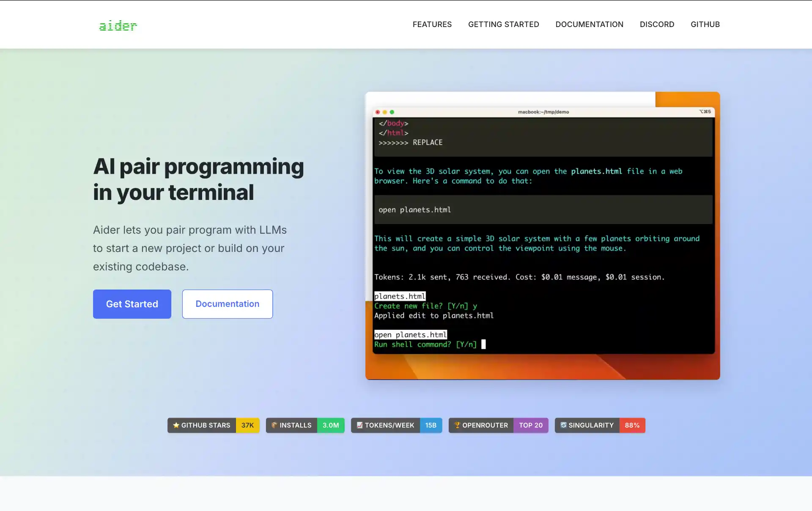Click the green aider logo
The image size is (812, 511).
[118, 26]
